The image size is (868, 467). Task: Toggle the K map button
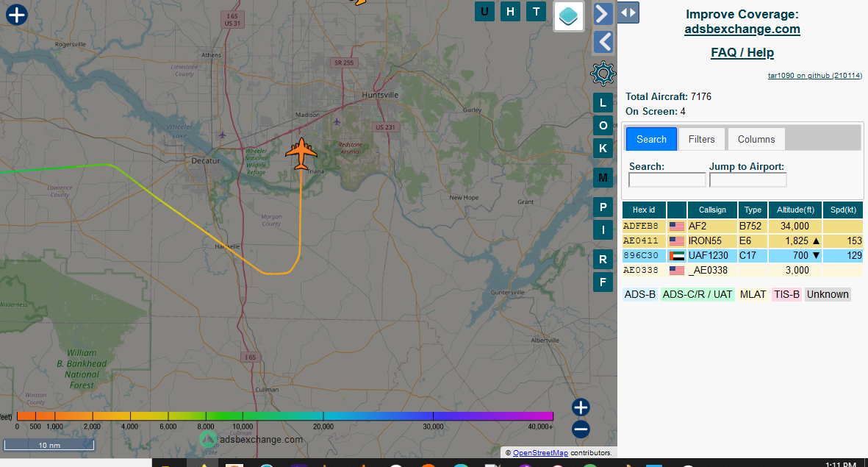[x=603, y=149]
